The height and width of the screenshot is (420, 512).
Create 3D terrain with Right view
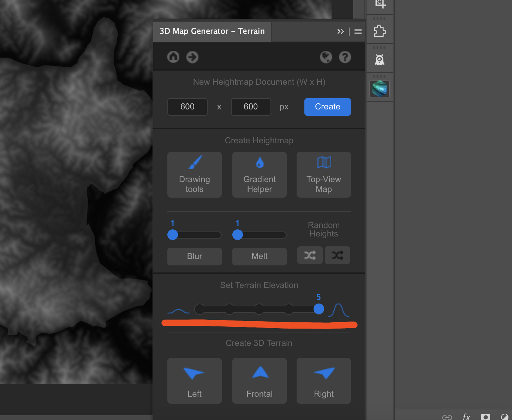[x=324, y=381]
